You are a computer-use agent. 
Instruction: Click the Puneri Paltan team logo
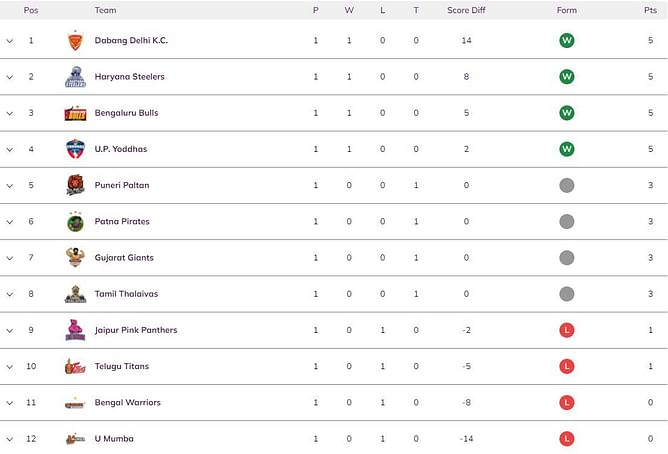[x=75, y=185]
